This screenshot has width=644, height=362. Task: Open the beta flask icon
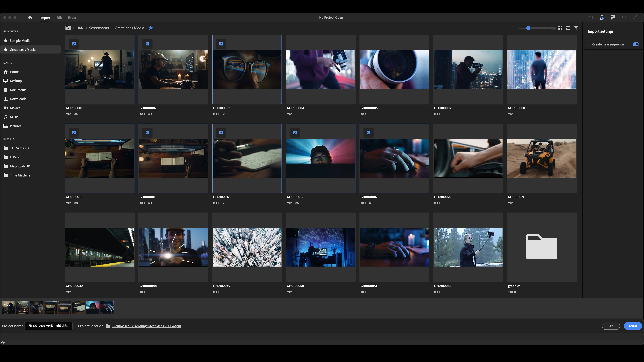point(602,17)
